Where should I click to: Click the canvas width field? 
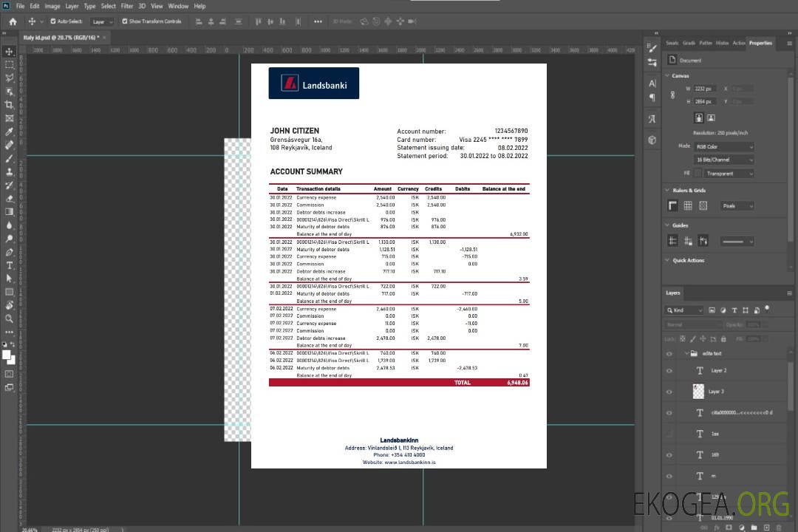click(706, 89)
